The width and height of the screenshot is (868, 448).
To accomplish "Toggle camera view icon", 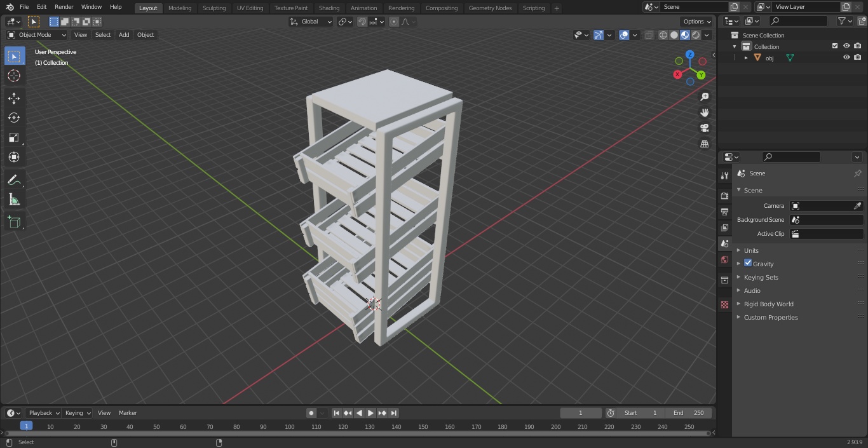I will pyautogui.click(x=704, y=128).
